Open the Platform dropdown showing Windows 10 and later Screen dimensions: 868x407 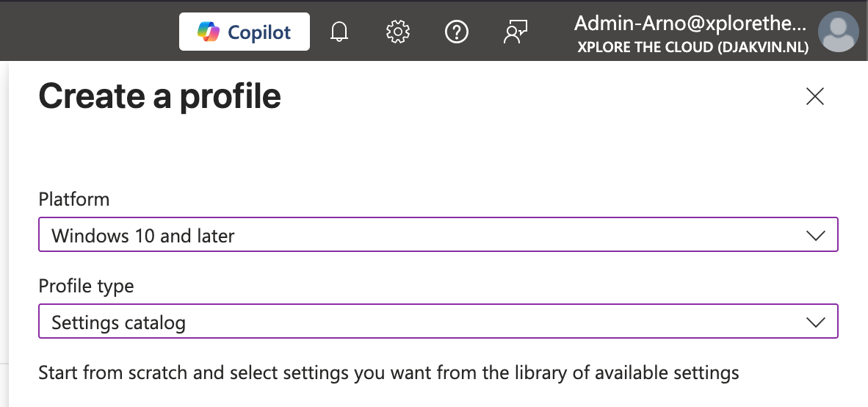point(426,236)
